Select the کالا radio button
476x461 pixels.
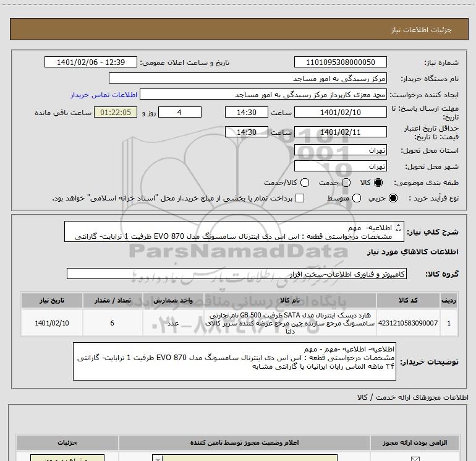(x=378, y=183)
